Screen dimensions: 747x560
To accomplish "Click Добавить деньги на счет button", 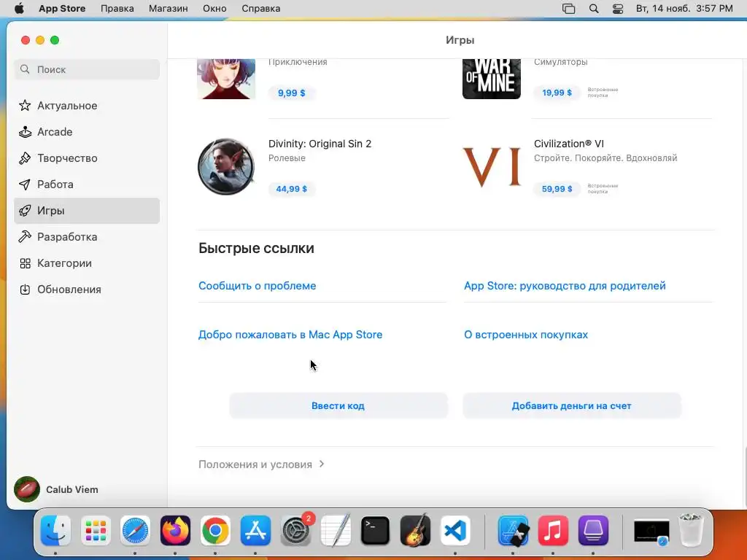I will pos(572,405).
